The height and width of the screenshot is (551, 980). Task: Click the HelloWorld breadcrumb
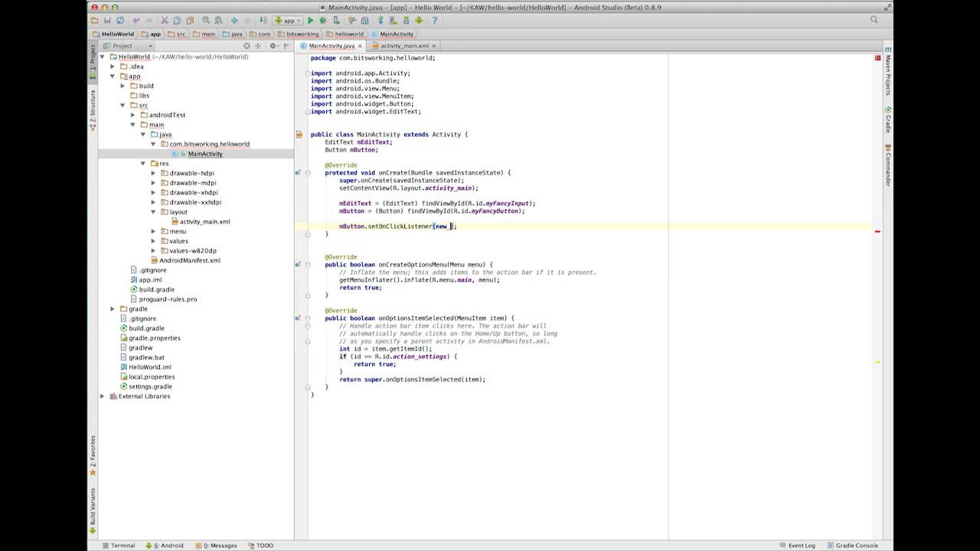coord(114,34)
